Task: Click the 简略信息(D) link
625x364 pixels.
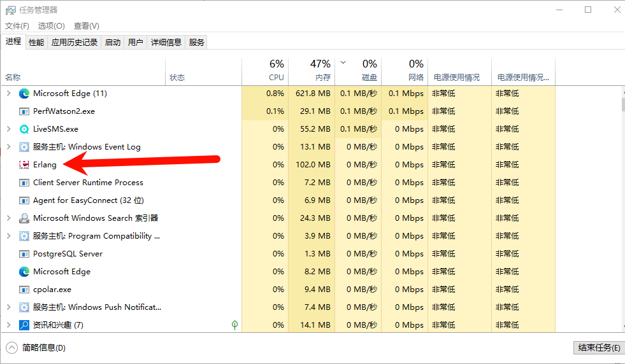Action: [44, 347]
